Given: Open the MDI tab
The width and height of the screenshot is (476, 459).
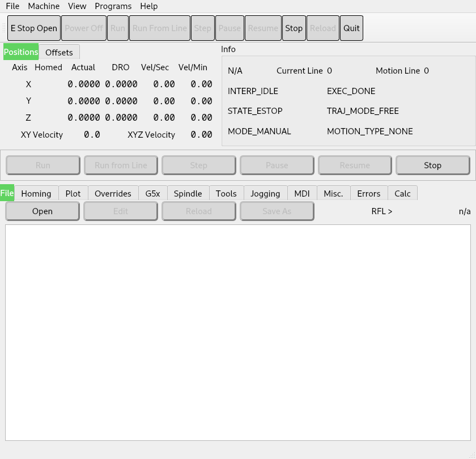Looking at the screenshot, I should click(302, 194).
